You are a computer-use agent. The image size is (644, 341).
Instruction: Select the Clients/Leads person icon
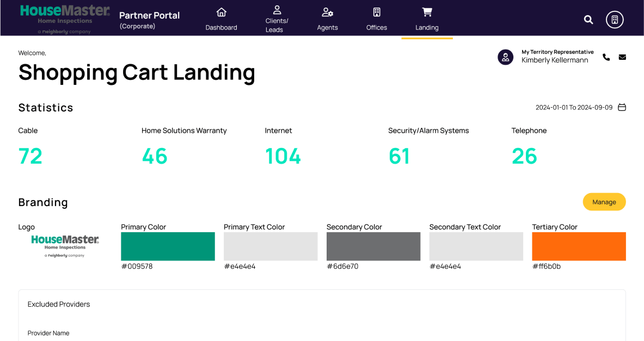coord(277,9)
